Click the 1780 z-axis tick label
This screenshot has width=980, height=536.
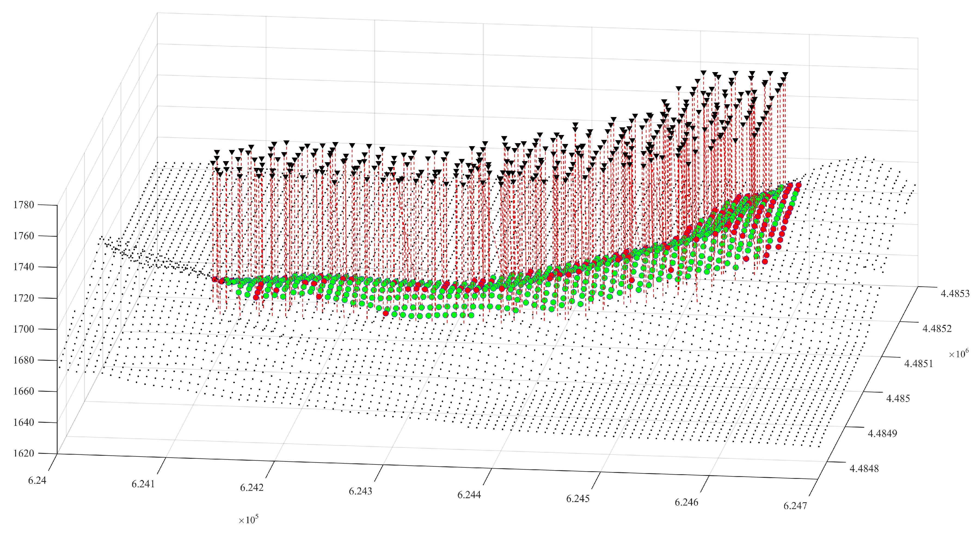point(24,205)
